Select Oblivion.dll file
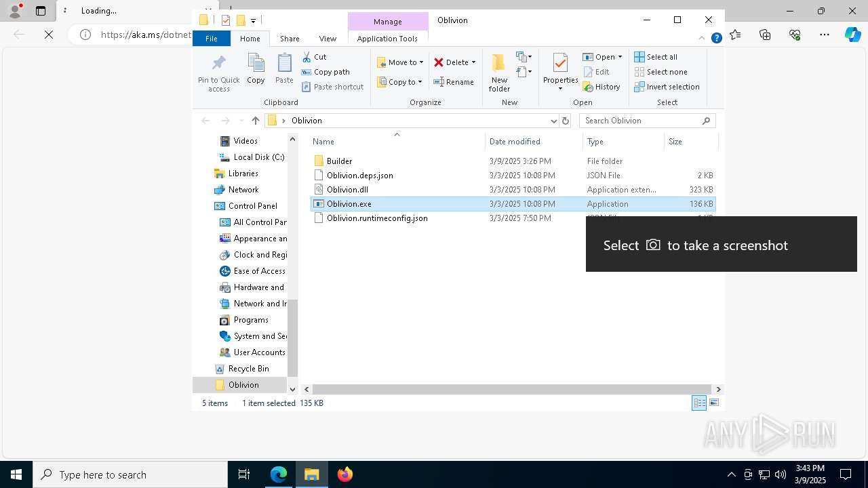 pyautogui.click(x=513, y=190)
